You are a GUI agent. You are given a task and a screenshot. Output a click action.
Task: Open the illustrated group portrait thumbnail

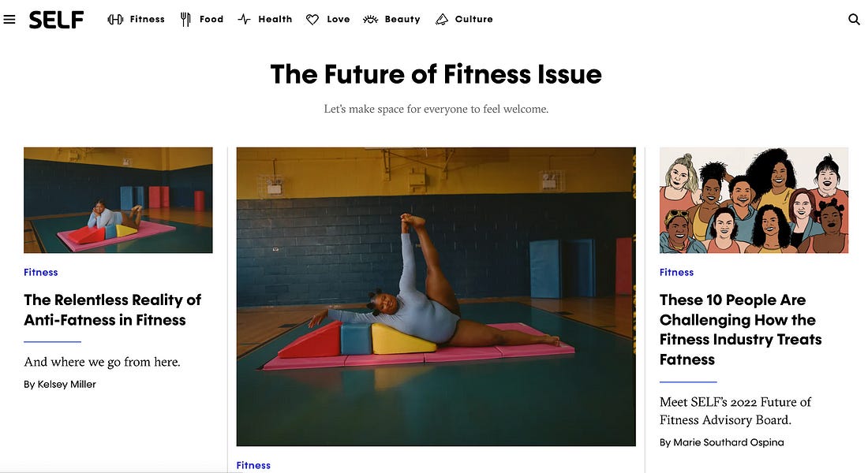pyautogui.click(x=754, y=200)
